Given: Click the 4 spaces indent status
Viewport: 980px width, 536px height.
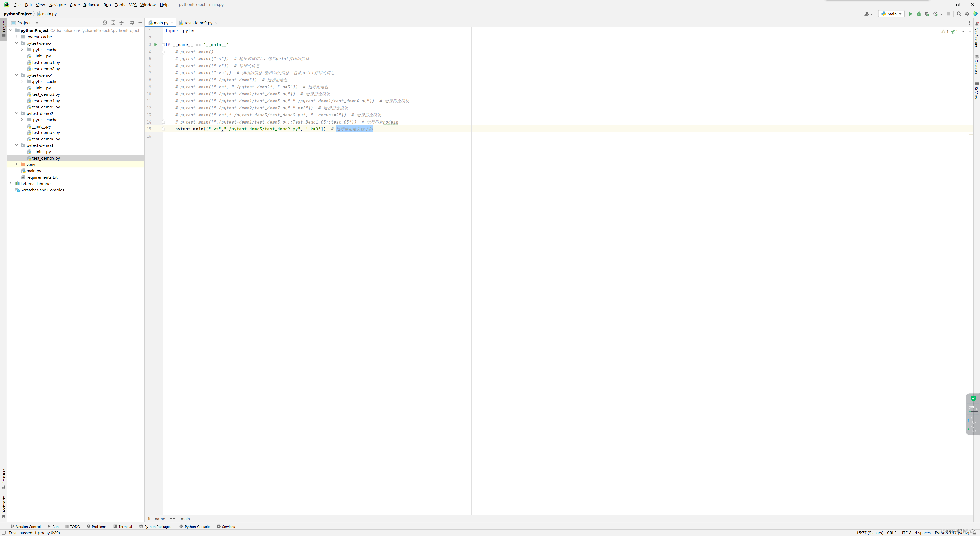Looking at the screenshot, I should tap(923, 533).
